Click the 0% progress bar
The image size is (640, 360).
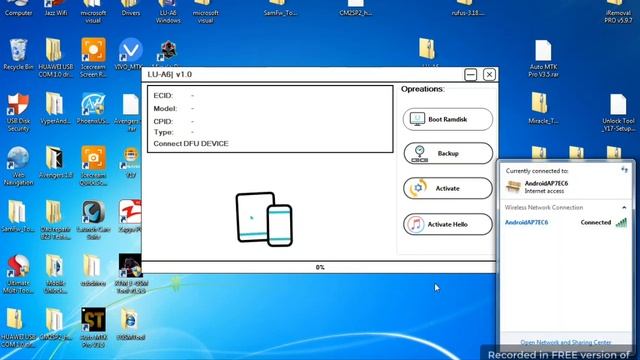pos(319,267)
